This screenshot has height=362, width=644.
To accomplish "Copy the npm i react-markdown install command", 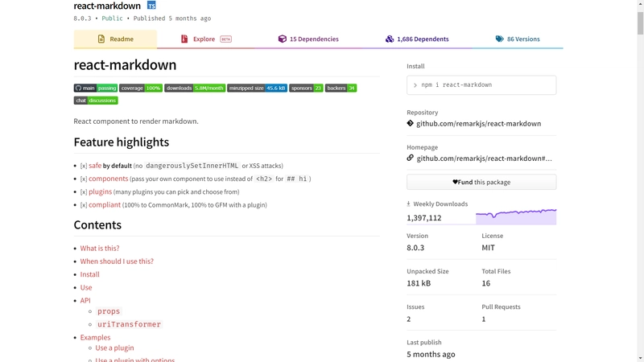I will [481, 84].
